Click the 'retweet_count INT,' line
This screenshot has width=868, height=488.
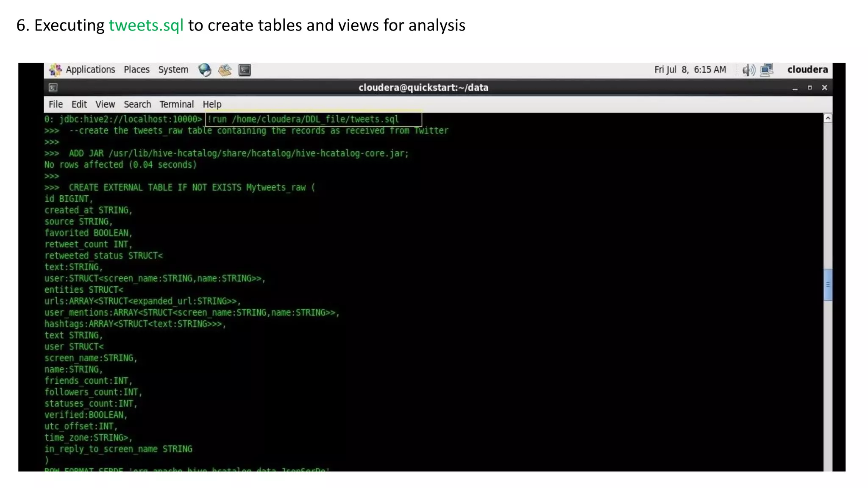pyautogui.click(x=88, y=244)
